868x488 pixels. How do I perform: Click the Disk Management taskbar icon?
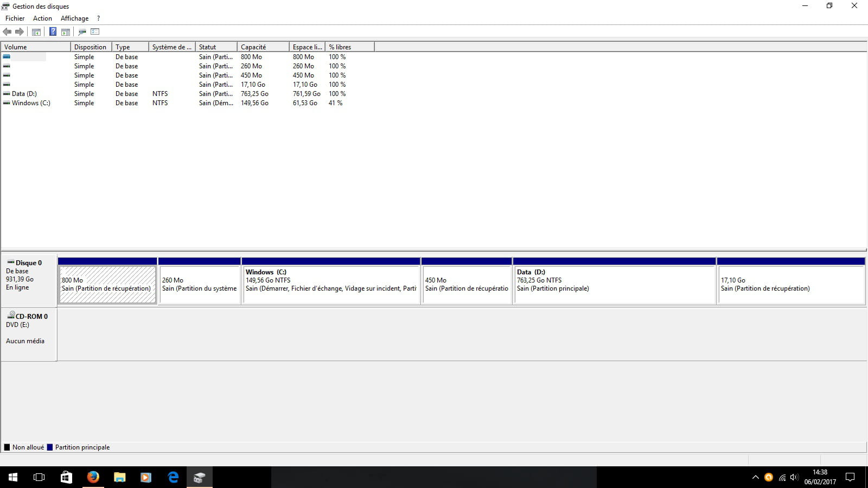[x=200, y=477]
